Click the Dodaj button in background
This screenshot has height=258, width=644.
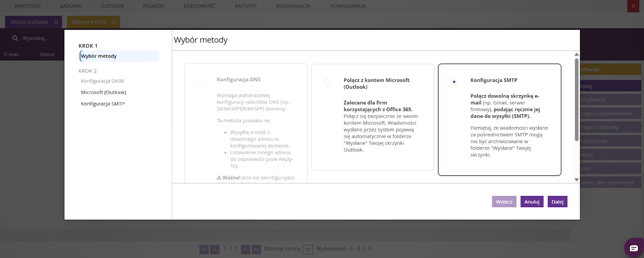pyautogui.click(x=610, y=86)
